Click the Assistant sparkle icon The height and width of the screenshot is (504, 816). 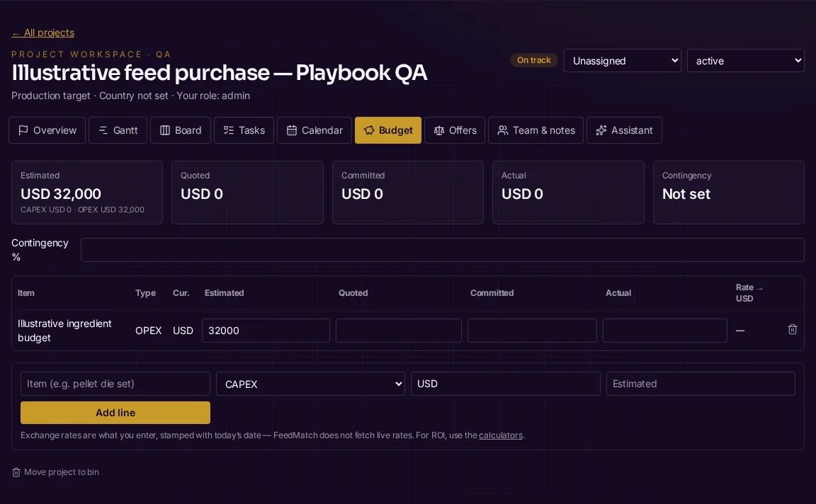tap(601, 130)
